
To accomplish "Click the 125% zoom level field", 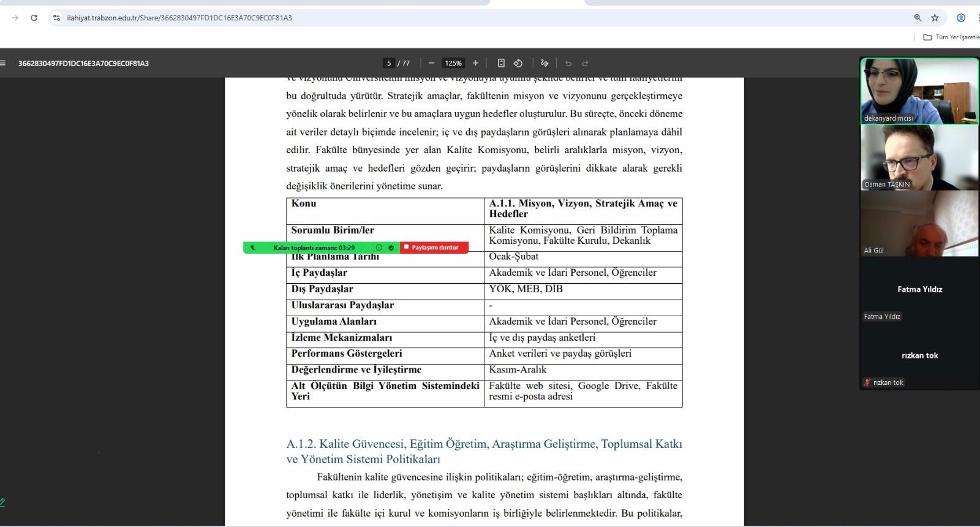I will pyautogui.click(x=453, y=63).
